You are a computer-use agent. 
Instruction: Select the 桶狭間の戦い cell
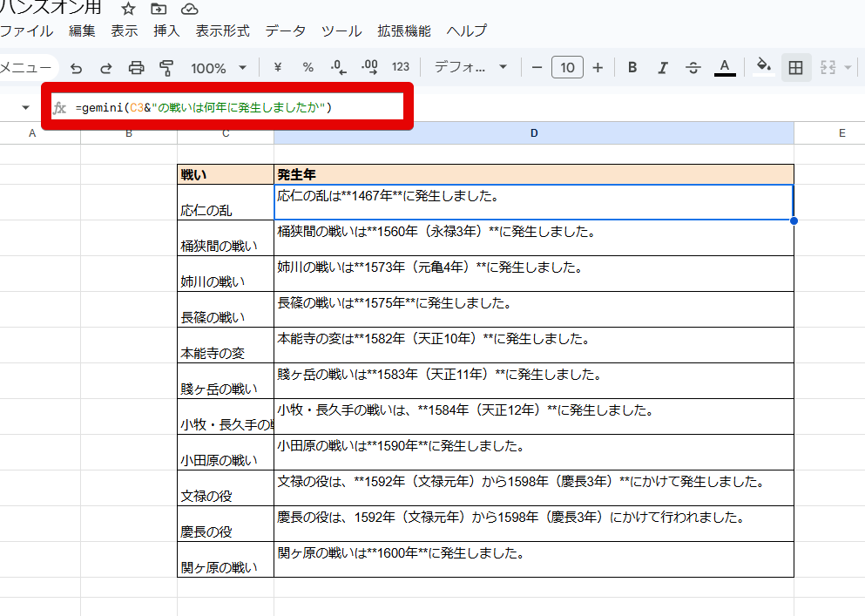coord(226,238)
